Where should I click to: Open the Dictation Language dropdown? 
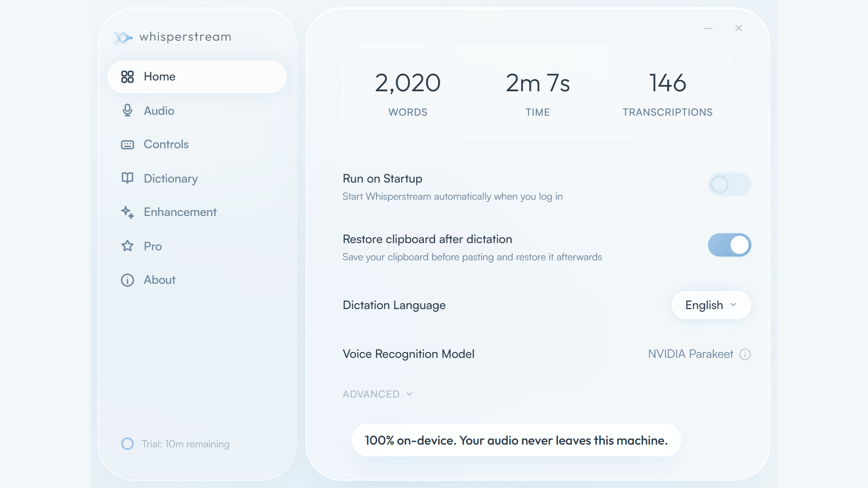712,305
